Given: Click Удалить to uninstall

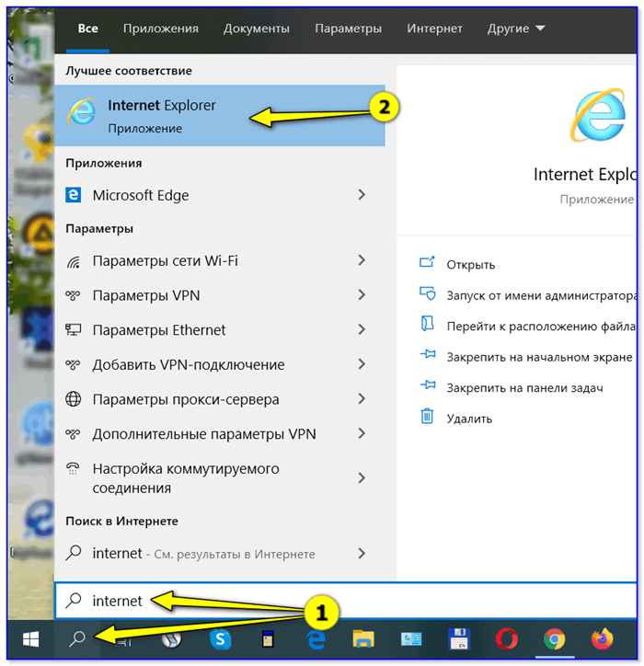Looking at the screenshot, I should (469, 419).
